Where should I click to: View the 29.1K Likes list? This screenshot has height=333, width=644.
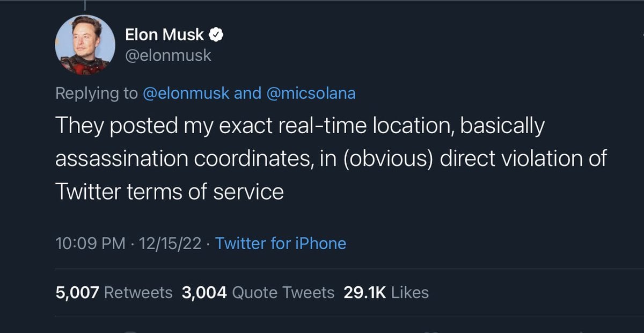tap(386, 293)
